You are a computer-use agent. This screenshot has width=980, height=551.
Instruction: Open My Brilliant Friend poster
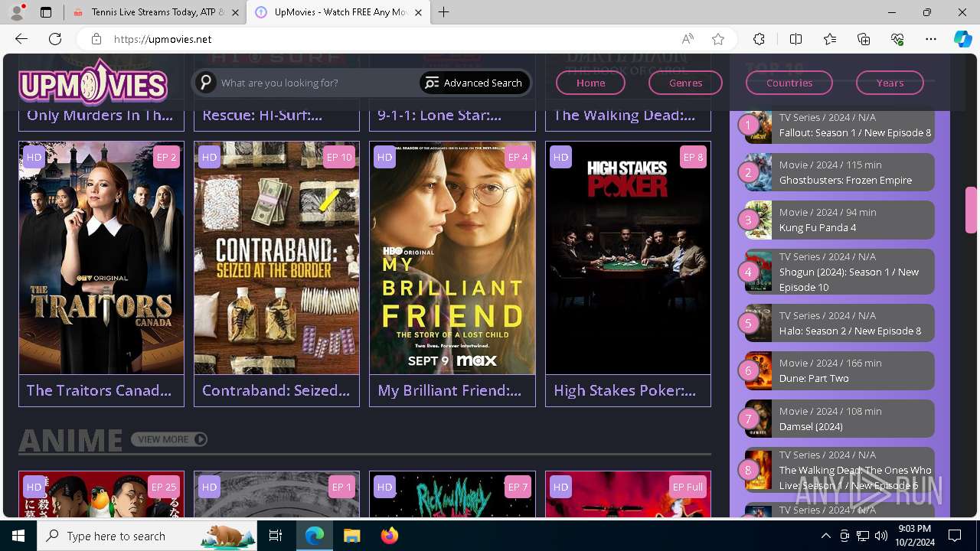click(452, 258)
